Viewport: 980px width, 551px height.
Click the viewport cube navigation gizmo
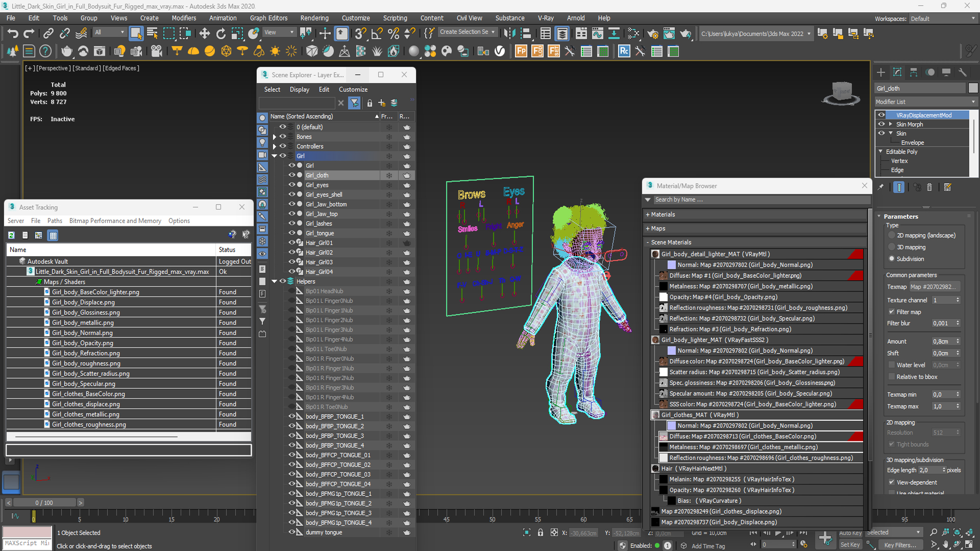coord(841,93)
